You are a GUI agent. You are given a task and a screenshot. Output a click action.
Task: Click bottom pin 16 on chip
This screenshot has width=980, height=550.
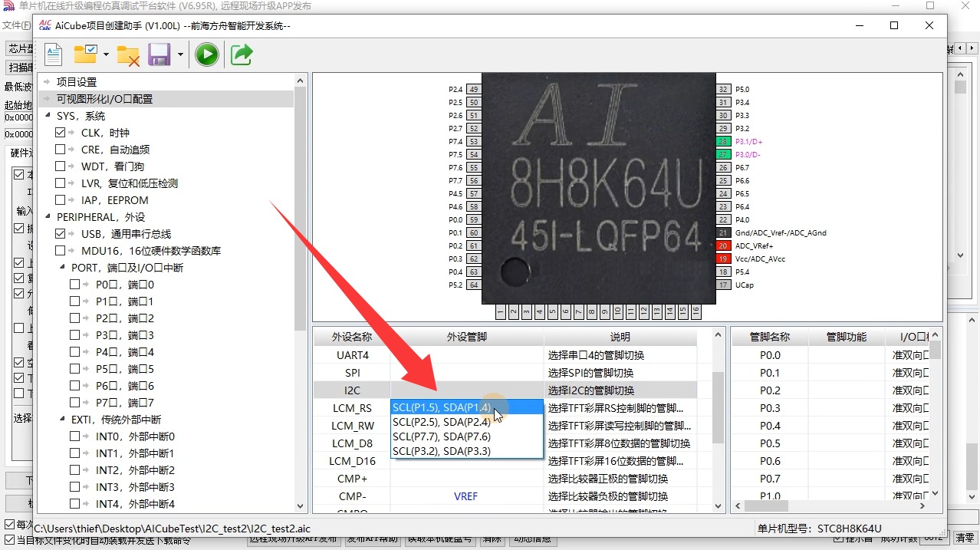point(696,311)
